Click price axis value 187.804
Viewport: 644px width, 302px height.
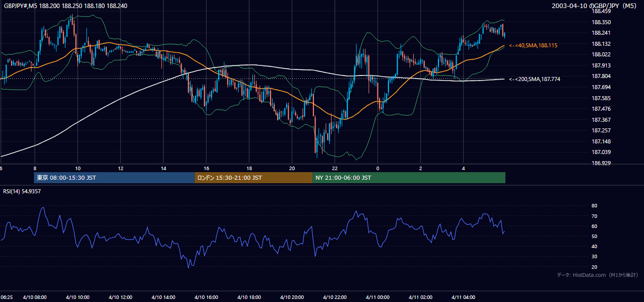(601, 76)
